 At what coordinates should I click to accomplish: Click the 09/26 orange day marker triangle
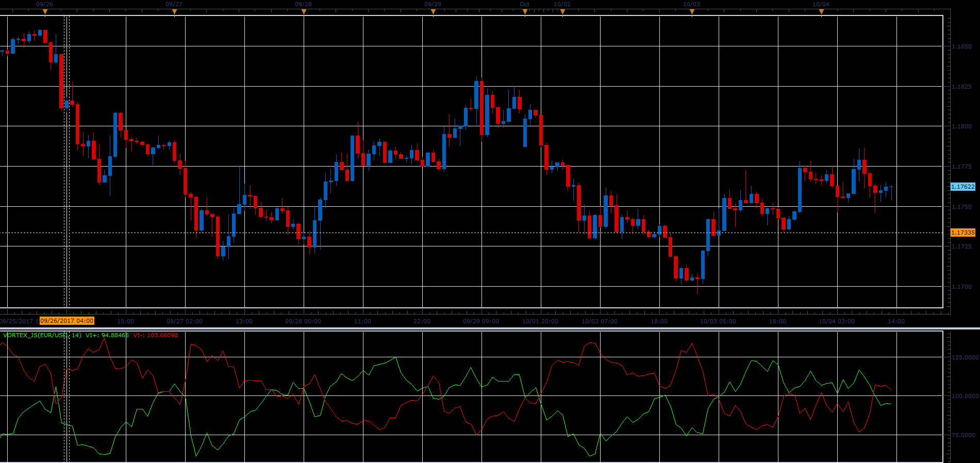[x=45, y=11]
